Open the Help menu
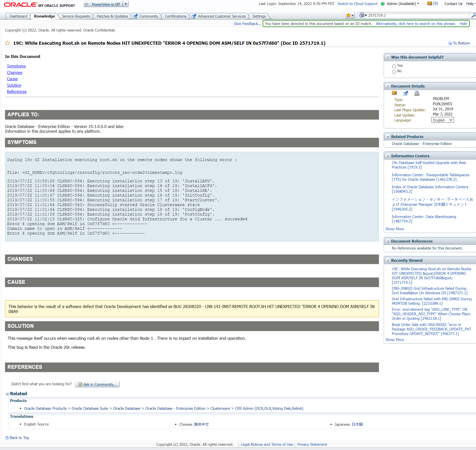 (471, 4)
